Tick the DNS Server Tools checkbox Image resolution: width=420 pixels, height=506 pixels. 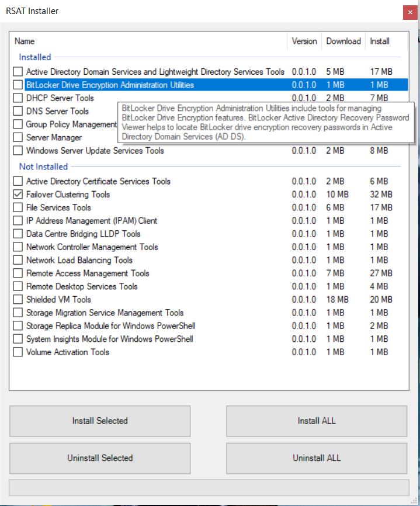click(x=18, y=111)
